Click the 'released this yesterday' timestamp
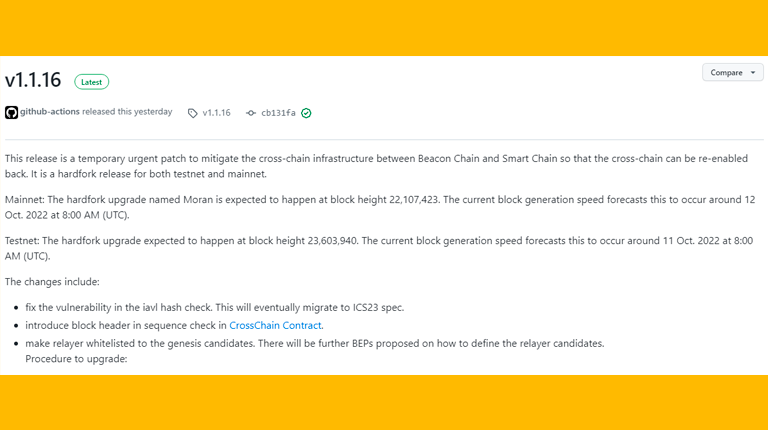The width and height of the screenshot is (768, 430). [x=127, y=112]
